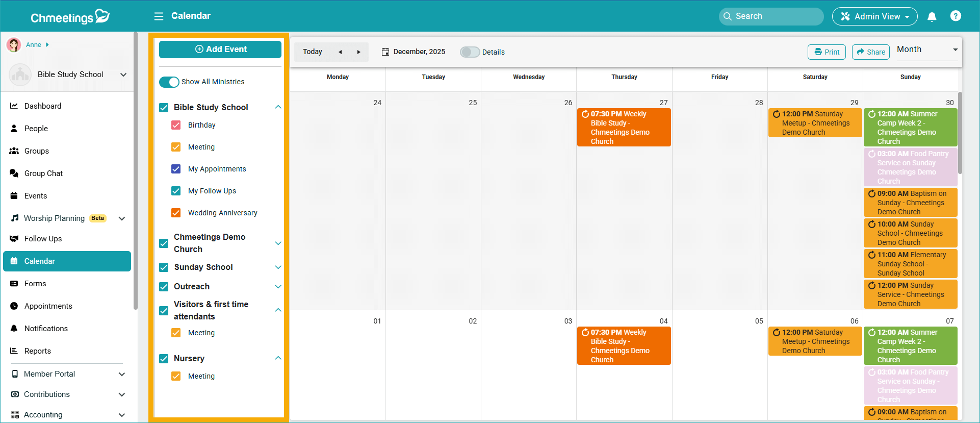Click the Contributions money icon
The image size is (980, 423).
15,394
